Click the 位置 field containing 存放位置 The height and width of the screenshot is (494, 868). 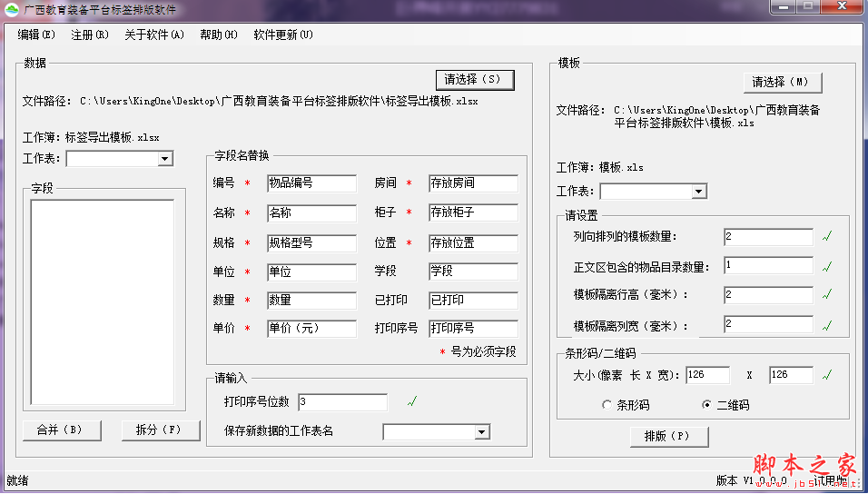point(473,243)
